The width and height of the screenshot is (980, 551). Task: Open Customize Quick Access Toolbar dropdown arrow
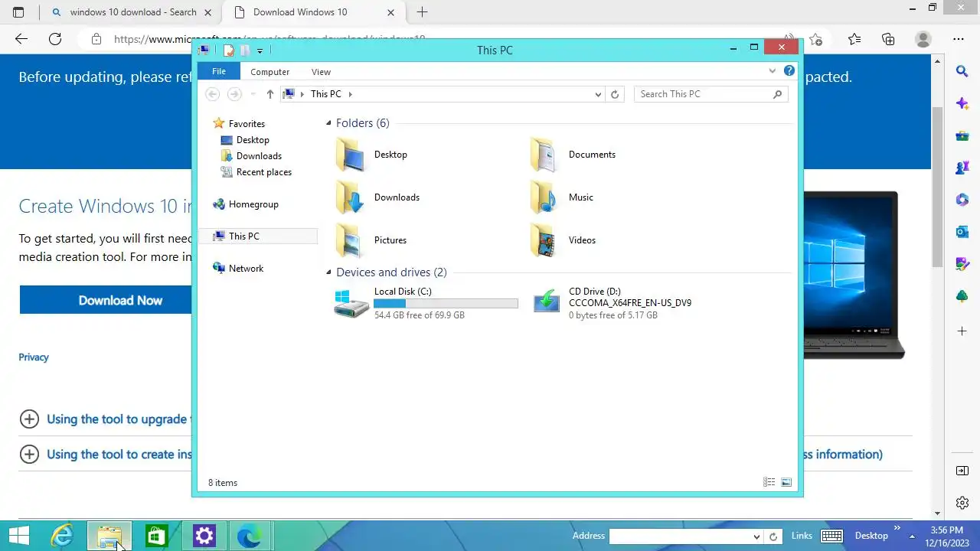click(260, 51)
